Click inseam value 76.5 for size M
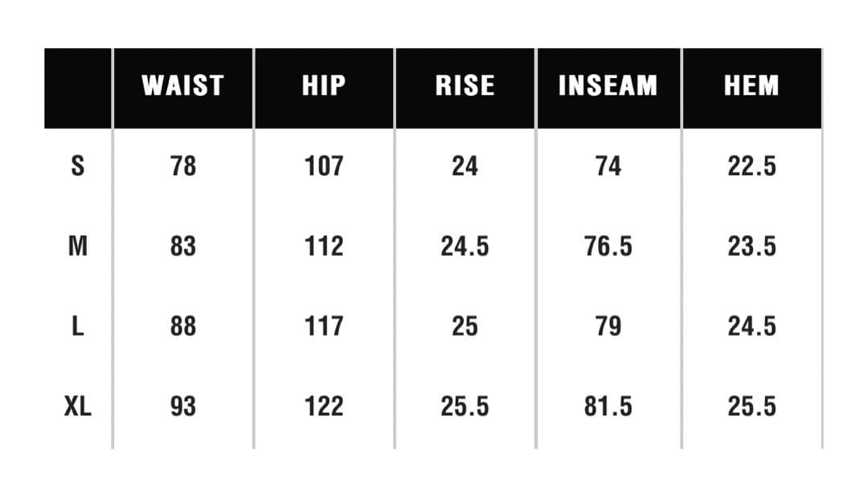This screenshot has width=868, height=501. tap(608, 246)
